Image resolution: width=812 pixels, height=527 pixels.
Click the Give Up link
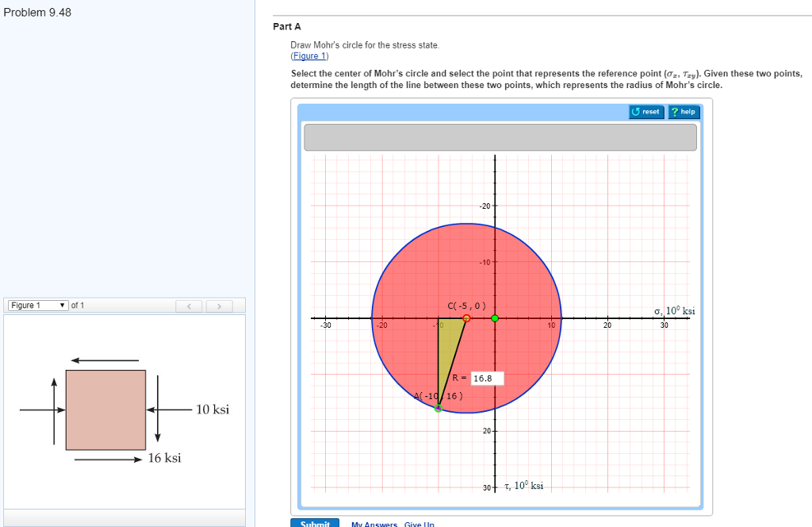pos(419,523)
